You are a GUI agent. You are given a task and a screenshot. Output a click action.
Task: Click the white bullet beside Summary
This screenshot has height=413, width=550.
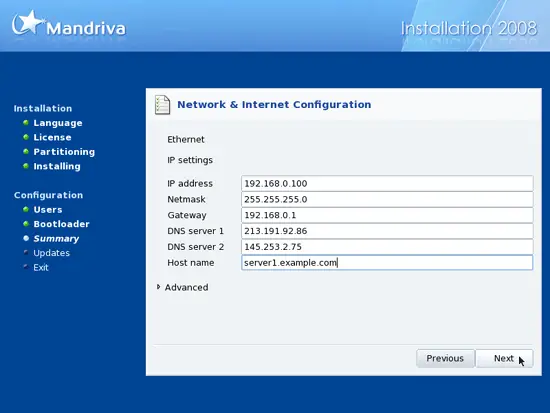click(26, 238)
